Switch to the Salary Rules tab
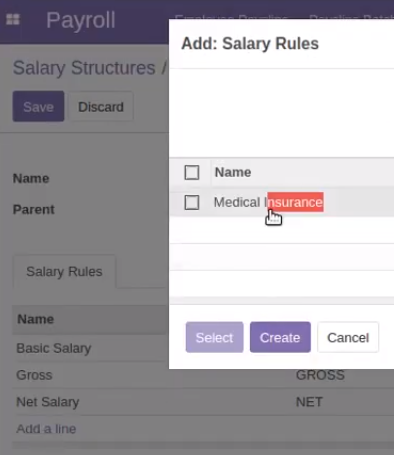Screen dimensions: 394x455 (x=64, y=271)
